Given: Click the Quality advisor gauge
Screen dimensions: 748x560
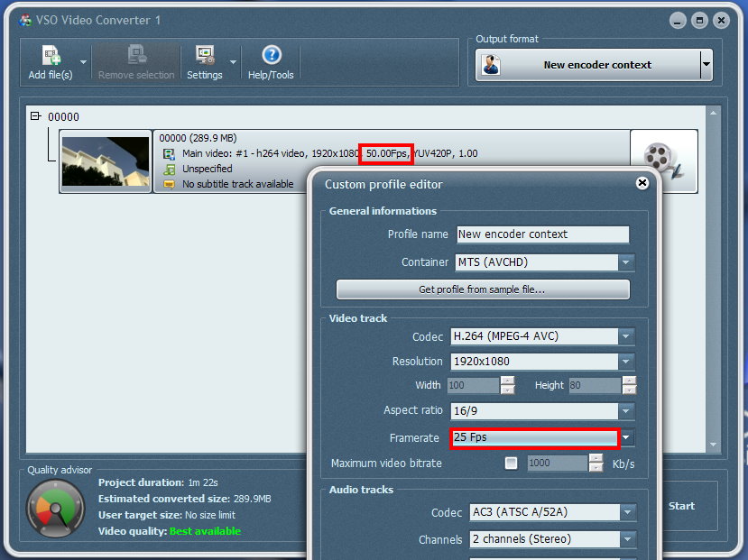Looking at the screenshot, I should click(56, 508).
